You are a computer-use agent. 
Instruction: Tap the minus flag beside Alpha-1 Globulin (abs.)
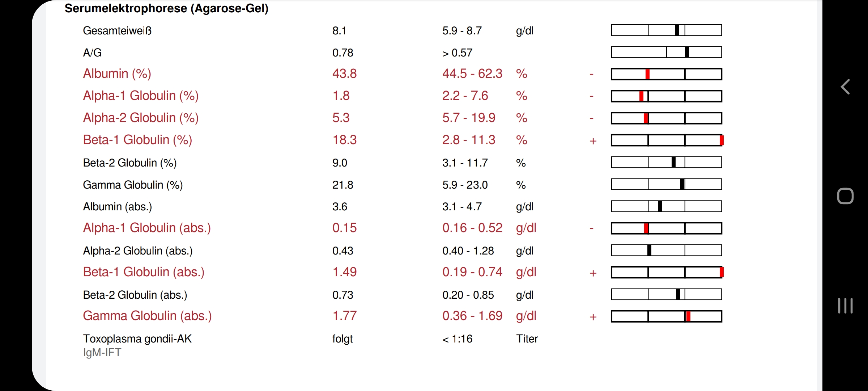click(x=592, y=229)
